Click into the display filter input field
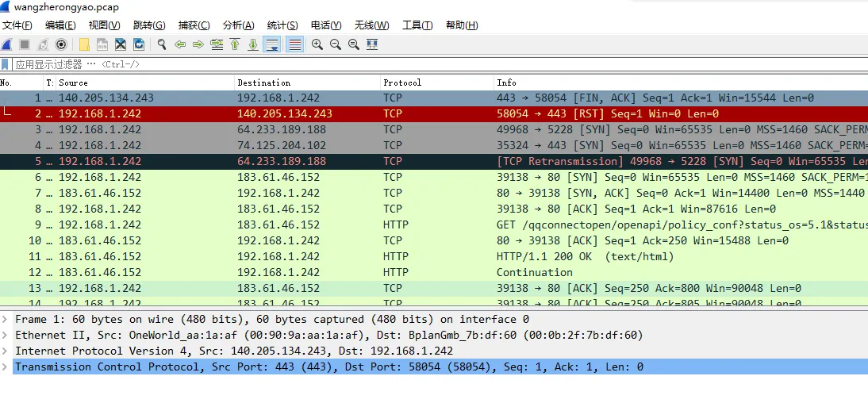 coord(437,64)
